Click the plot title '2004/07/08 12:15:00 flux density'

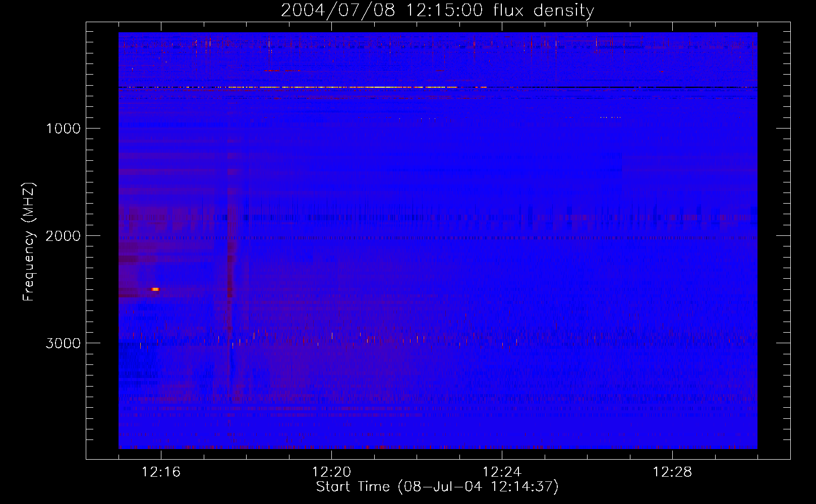[x=437, y=11]
